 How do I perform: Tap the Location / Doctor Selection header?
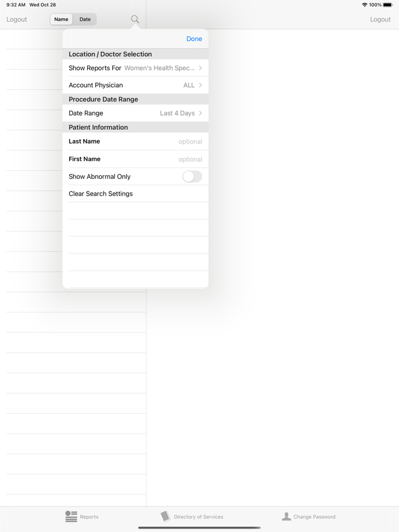[110, 54]
